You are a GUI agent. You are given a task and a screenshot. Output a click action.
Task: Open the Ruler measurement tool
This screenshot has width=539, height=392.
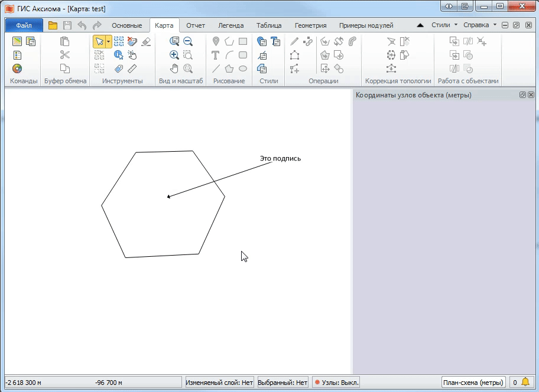point(132,68)
